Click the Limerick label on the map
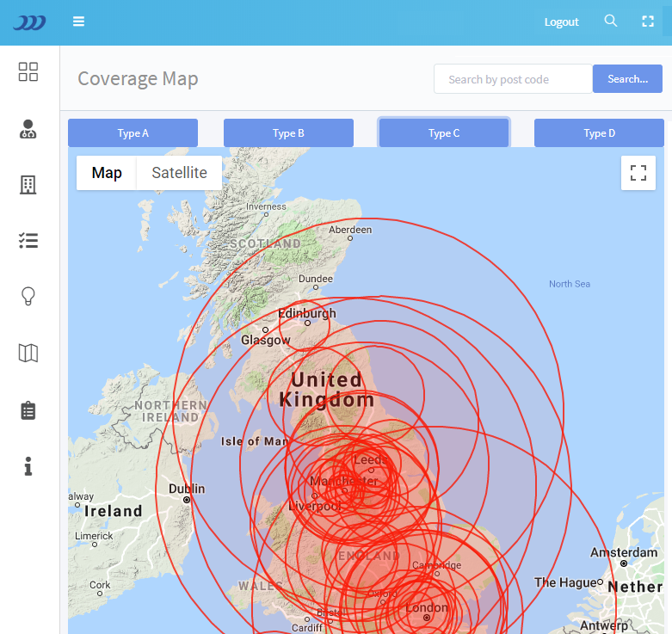 point(94,536)
